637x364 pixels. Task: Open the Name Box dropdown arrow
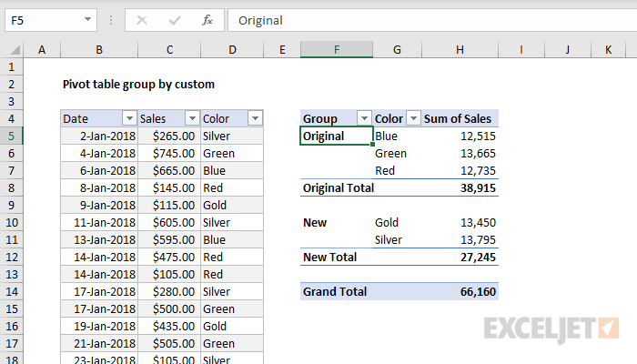click(x=87, y=19)
